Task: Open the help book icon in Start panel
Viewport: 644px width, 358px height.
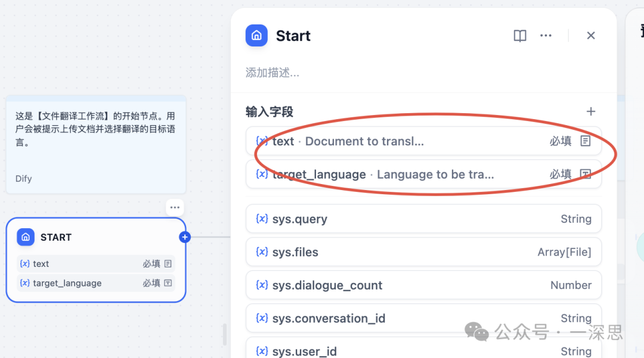Action: point(520,36)
